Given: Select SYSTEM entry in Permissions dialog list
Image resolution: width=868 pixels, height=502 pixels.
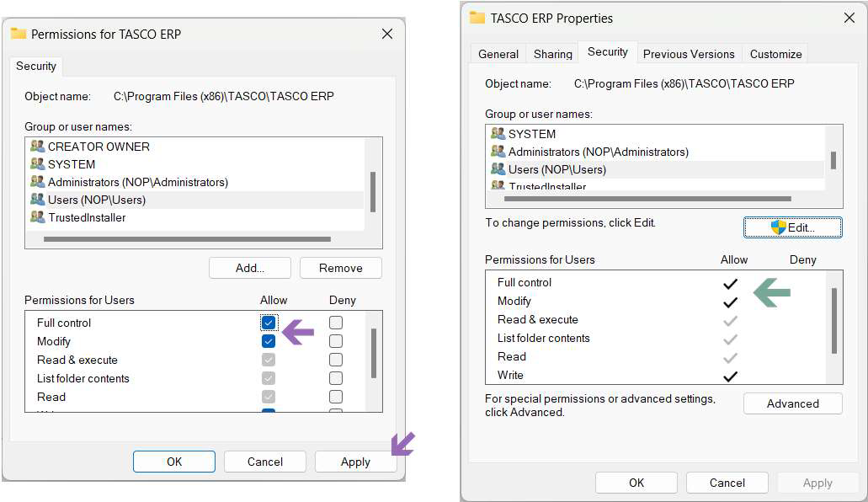Looking at the screenshot, I should tap(71, 164).
